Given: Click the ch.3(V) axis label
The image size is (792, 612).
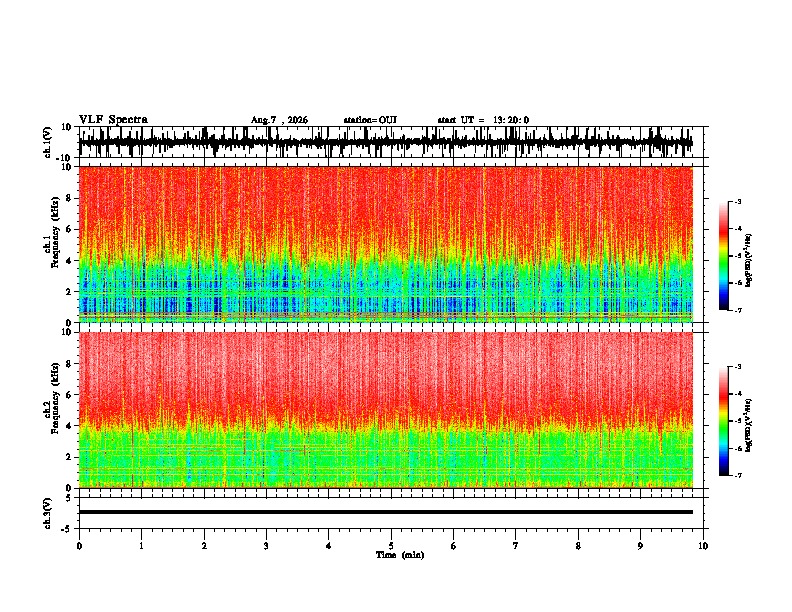Looking at the screenshot, I should click(48, 513).
